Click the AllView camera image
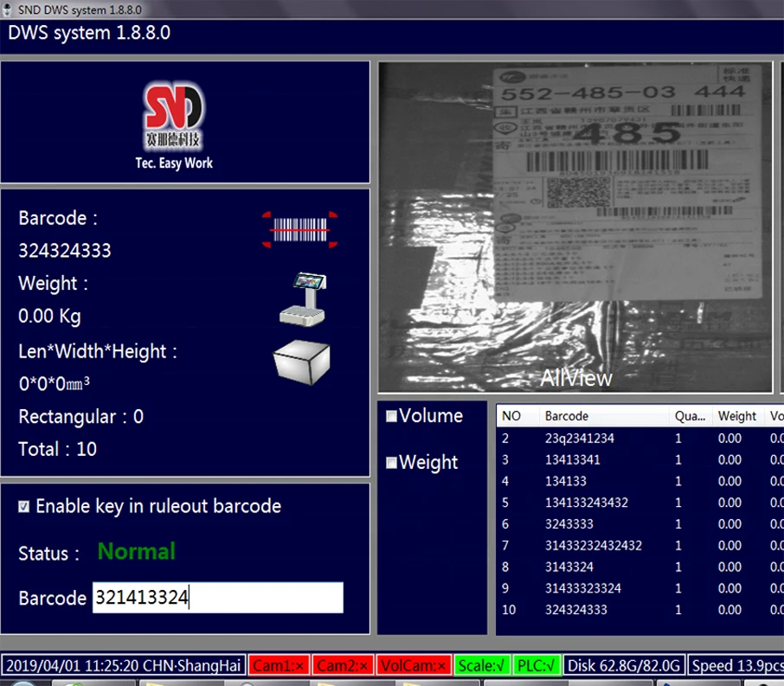784x686 pixels. click(575, 227)
